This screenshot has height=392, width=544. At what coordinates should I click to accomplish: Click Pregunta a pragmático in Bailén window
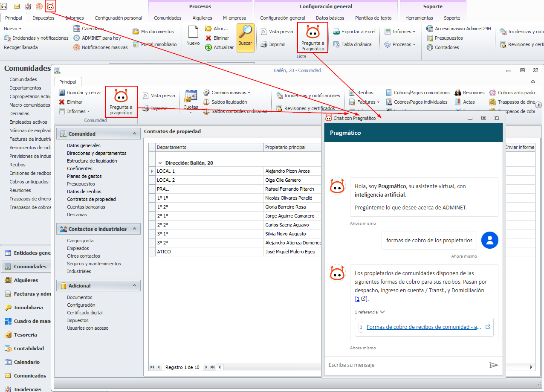coord(121,102)
